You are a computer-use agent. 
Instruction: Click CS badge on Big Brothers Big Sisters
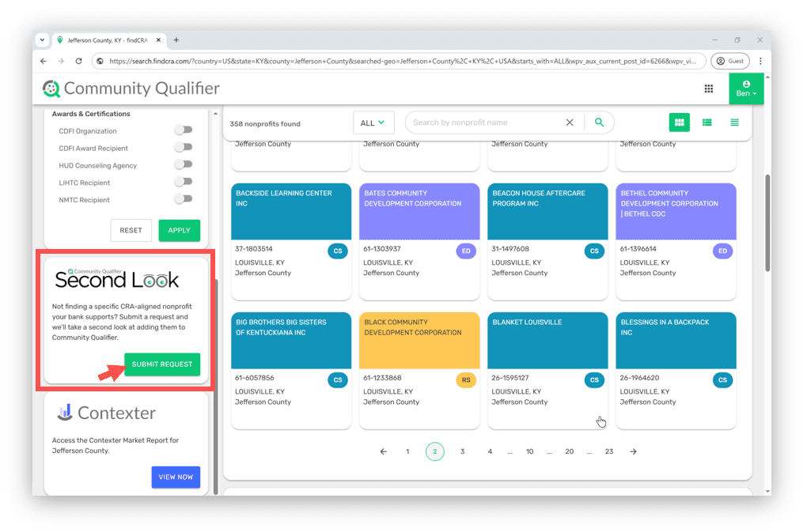point(338,380)
